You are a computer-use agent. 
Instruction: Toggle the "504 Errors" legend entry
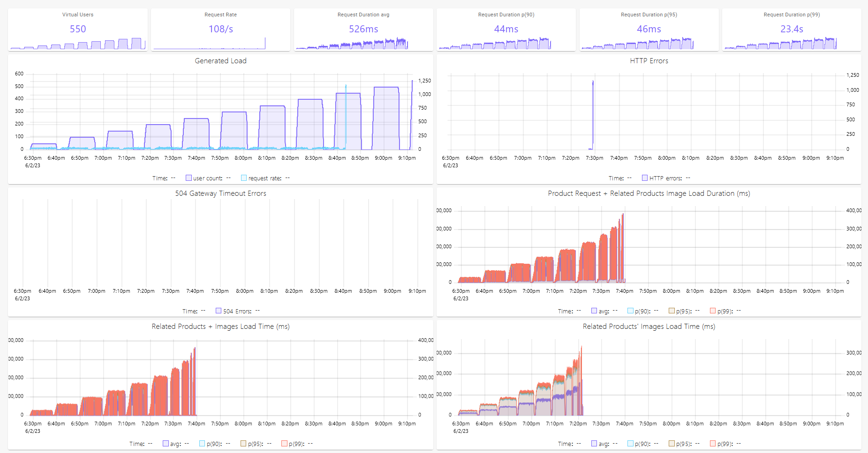tap(218, 311)
